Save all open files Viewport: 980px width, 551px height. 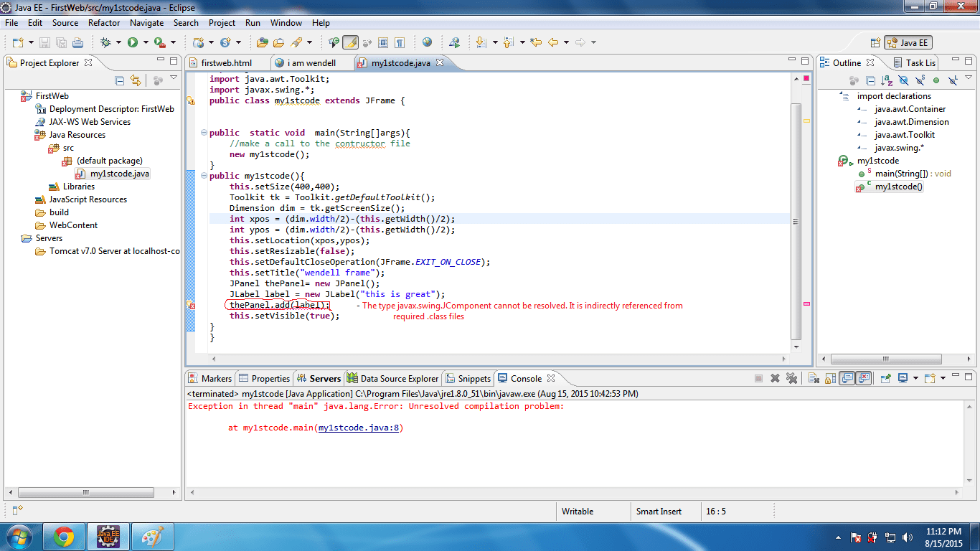point(60,42)
